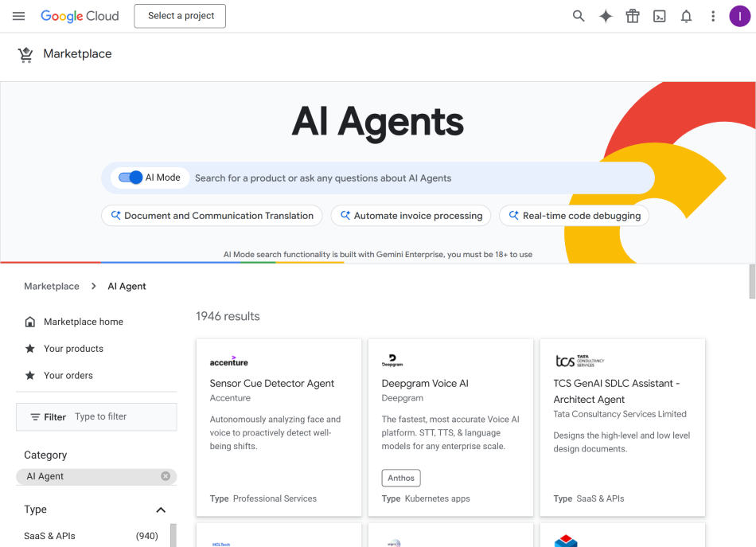Click the Anthos badge on Deepgram Voice AI card
The height and width of the screenshot is (547, 756).
pos(400,478)
